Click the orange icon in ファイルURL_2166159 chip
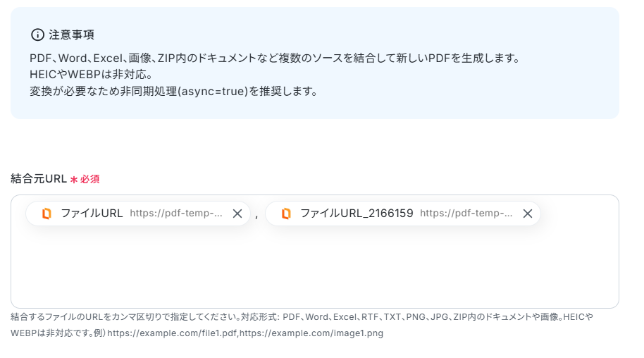This screenshot has width=644, height=358. coord(286,214)
